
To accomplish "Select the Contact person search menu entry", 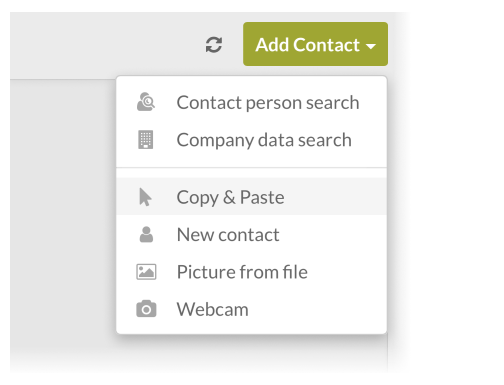I will pos(252,102).
